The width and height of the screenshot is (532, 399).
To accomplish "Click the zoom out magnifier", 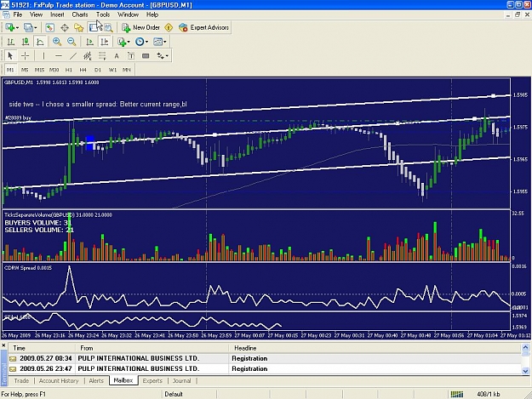I will click(72, 42).
